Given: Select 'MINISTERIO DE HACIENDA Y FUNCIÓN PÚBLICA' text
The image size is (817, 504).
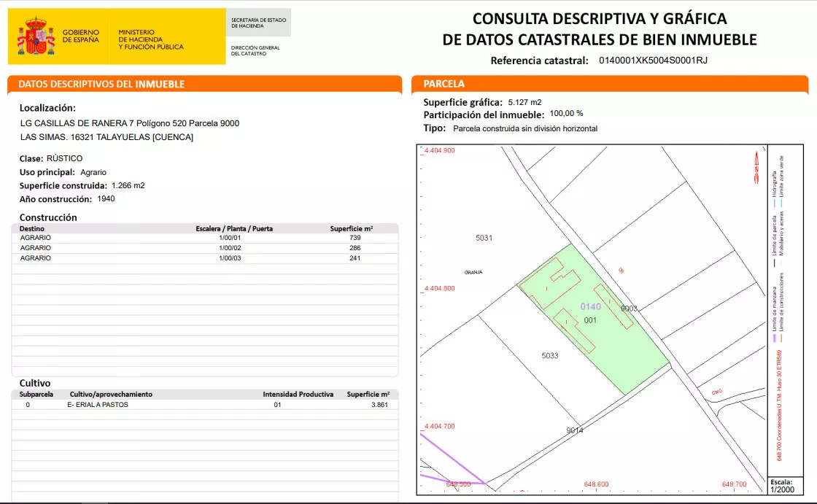Looking at the screenshot, I should (x=150, y=39).
